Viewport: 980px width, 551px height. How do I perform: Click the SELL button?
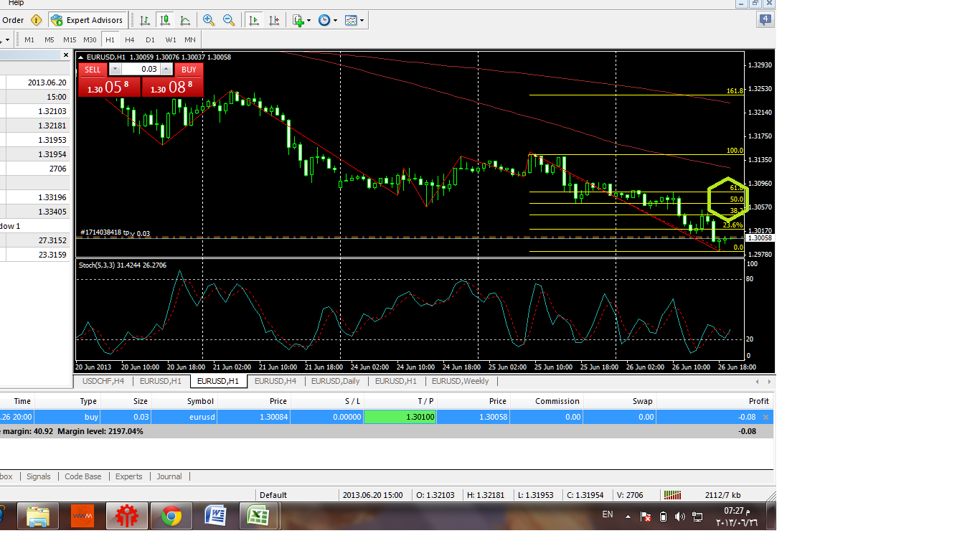pos(93,70)
